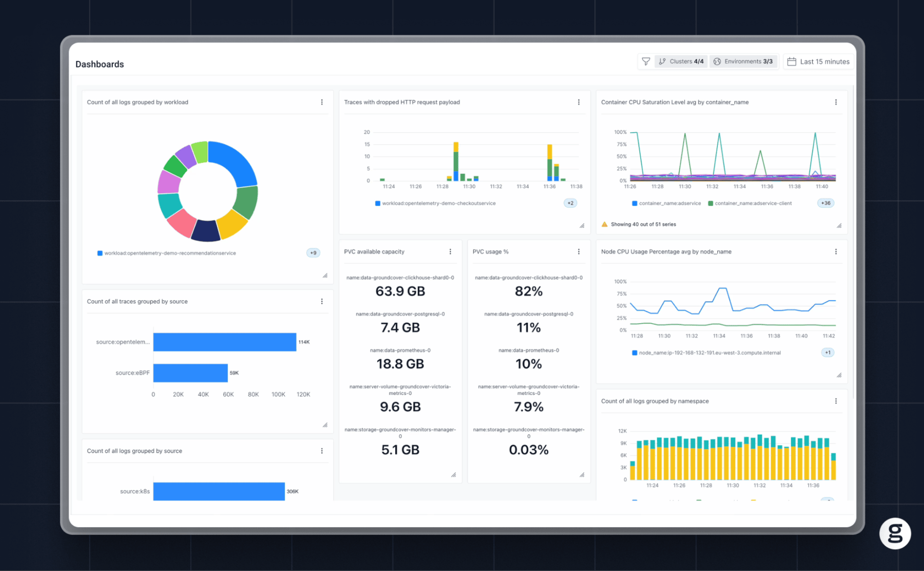The image size is (924, 571).
Task: Open kebab menu of PVC available capacity panel
Action: click(450, 252)
